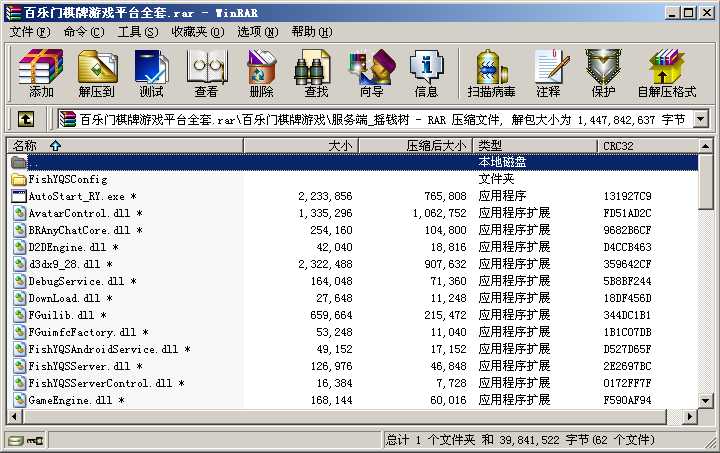Click size value 2,322,488
Screen dimensions: 720x453
click(x=325, y=264)
